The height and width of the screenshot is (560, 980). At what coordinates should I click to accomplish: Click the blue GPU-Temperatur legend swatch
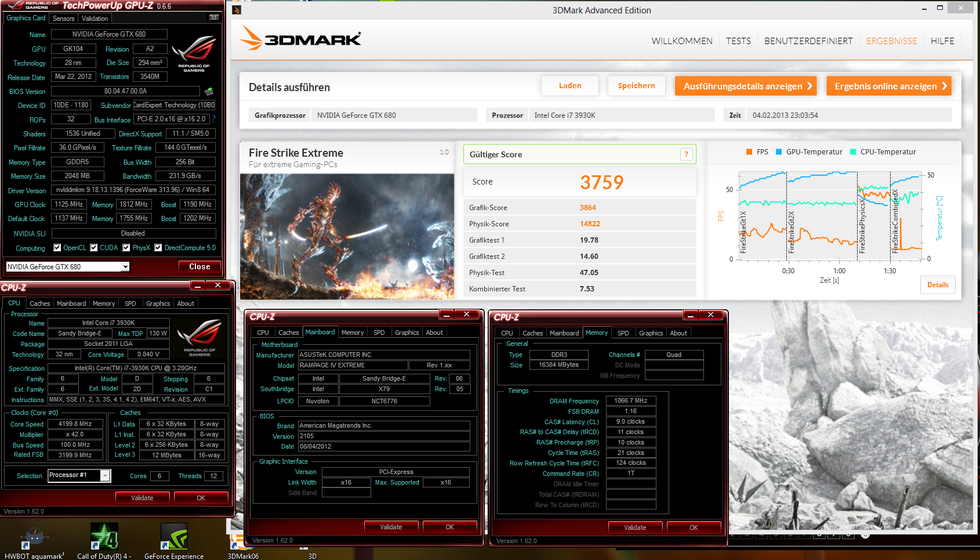pyautogui.click(x=779, y=152)
